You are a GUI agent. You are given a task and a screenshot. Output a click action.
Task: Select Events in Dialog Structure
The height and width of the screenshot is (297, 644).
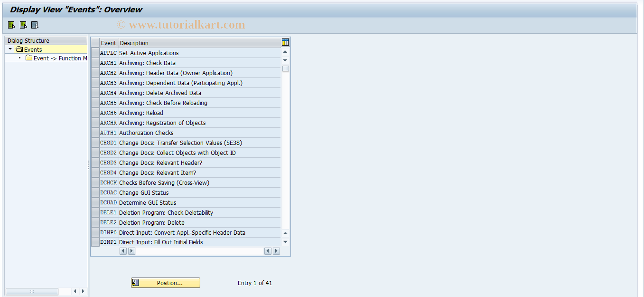pos(33,49)
